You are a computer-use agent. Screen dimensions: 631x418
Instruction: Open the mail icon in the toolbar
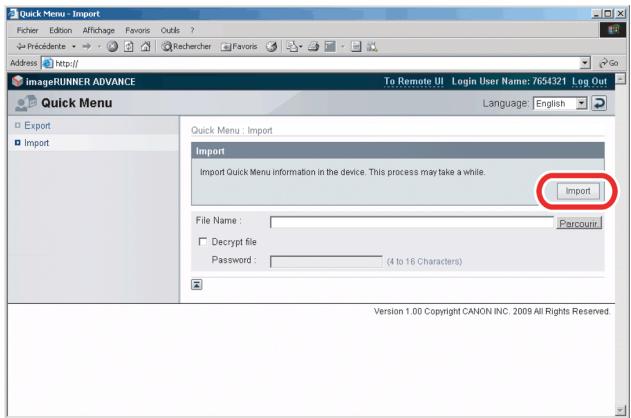tap(294, 47)
